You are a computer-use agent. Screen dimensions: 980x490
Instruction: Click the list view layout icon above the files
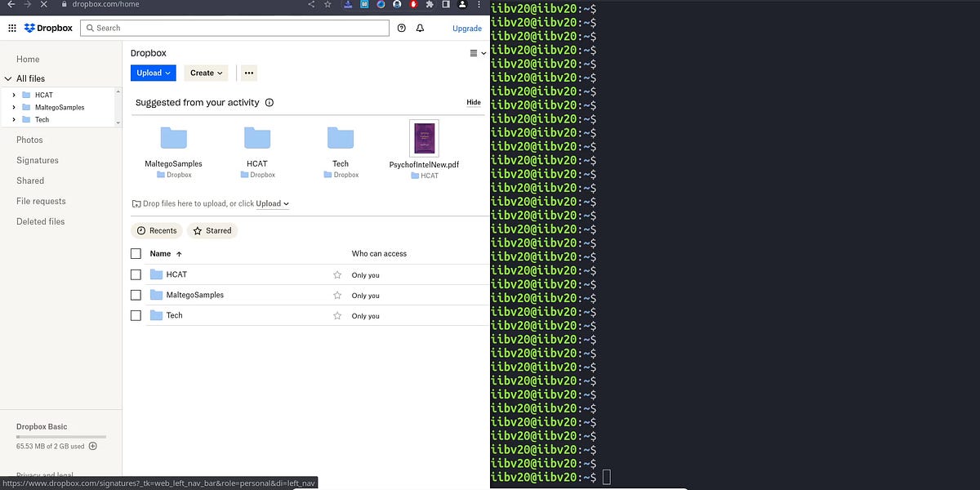pos(474,52)
